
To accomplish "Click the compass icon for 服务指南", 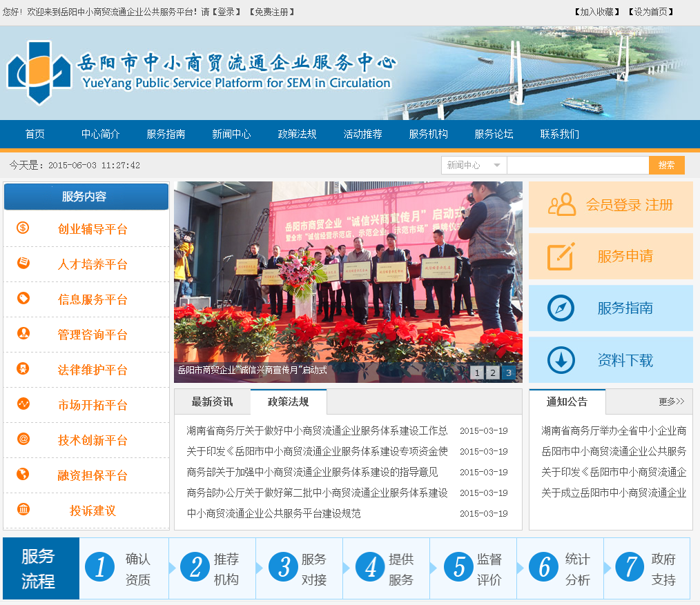I will pos(561,308).
